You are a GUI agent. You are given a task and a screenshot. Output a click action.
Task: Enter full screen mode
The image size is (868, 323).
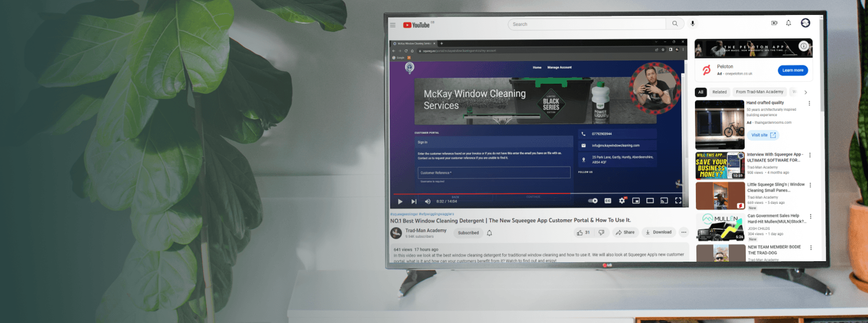pyautogui.click(x=678, y=200)
